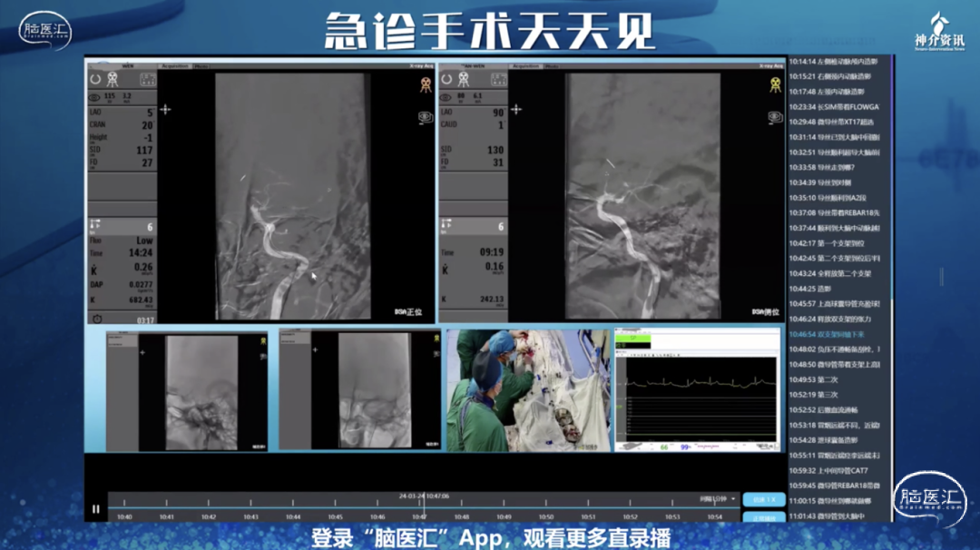Click the timeline playhead at 10:47
The height and width of the screenshot is (550, 980).
423,506
